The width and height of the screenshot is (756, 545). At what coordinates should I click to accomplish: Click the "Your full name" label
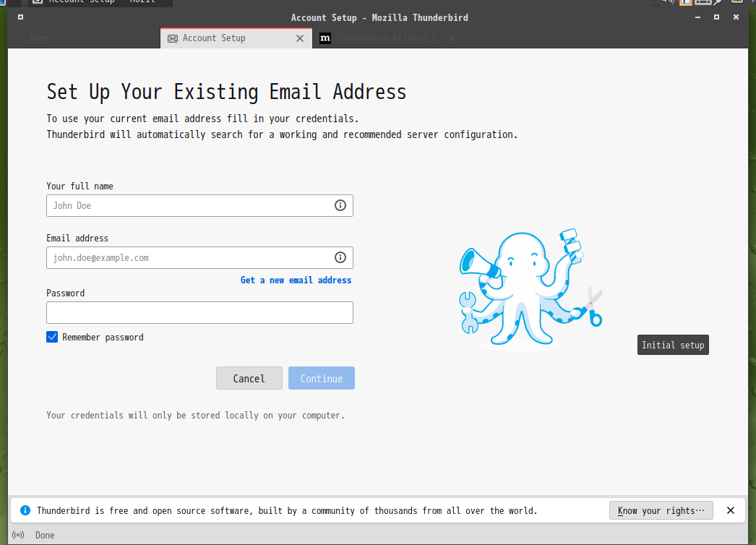(80, 186)
